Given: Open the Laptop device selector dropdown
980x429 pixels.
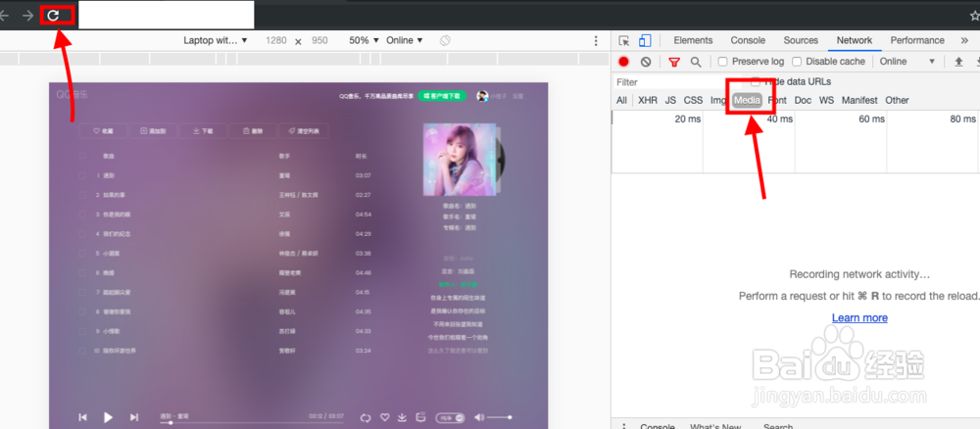Looking at the screenshot, I should pos(216,40).
